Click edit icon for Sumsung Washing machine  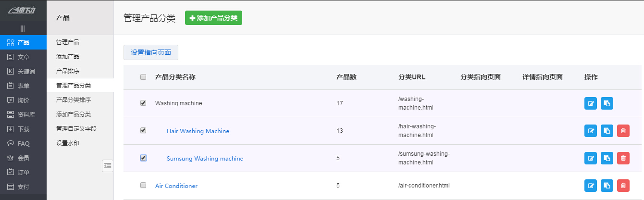[591, 158]
